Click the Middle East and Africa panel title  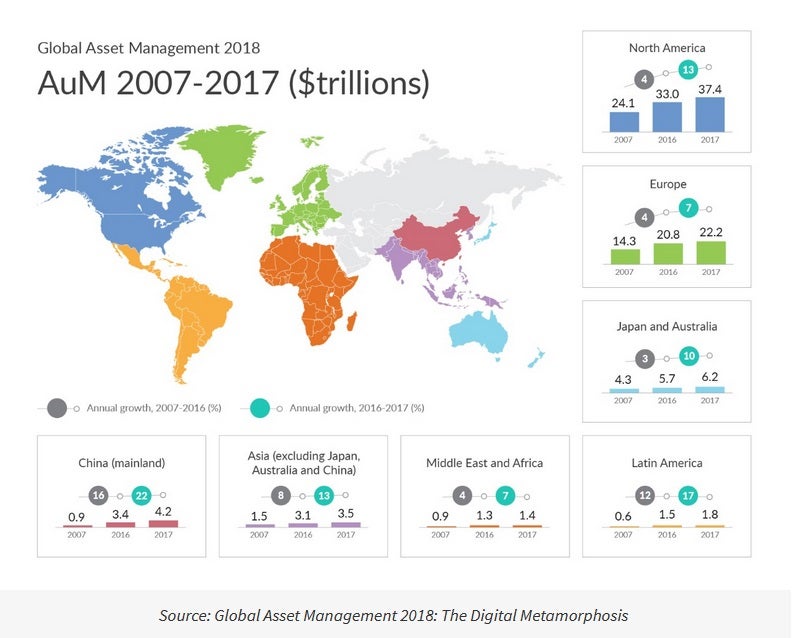pos(484,463)
